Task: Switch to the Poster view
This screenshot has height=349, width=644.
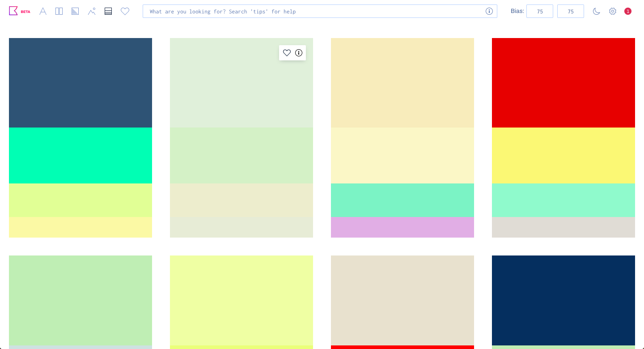Action: [59, 11]
